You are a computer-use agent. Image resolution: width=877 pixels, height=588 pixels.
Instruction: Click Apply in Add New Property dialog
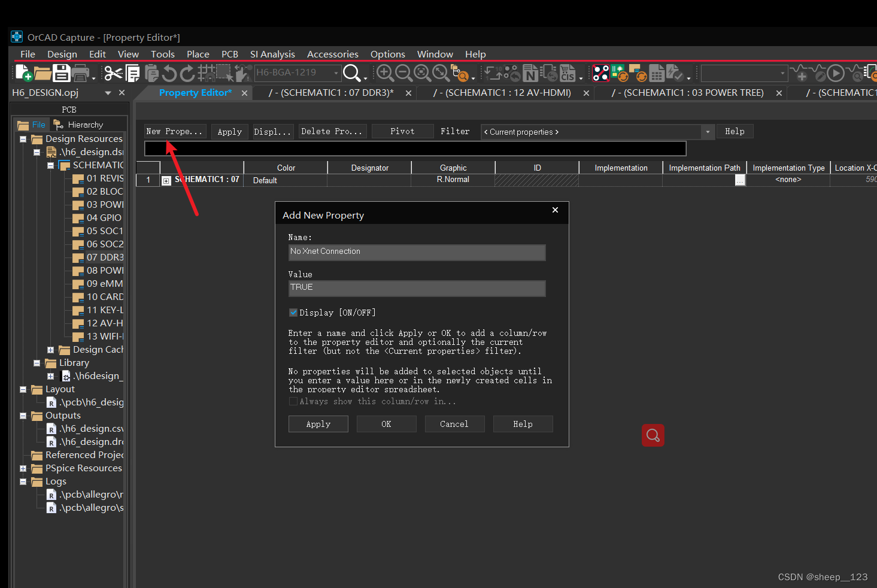[318, 424]
